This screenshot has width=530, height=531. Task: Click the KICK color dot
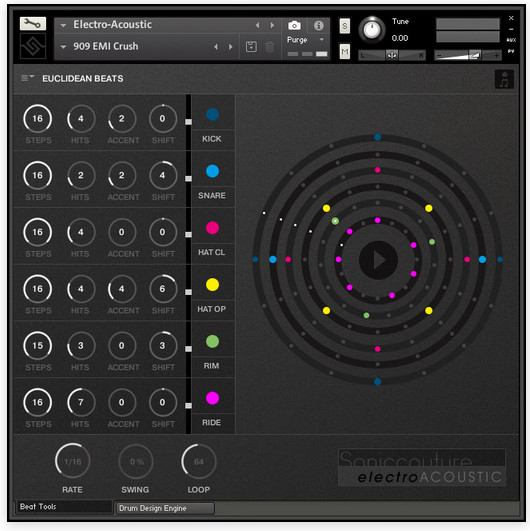click(212, 114)
